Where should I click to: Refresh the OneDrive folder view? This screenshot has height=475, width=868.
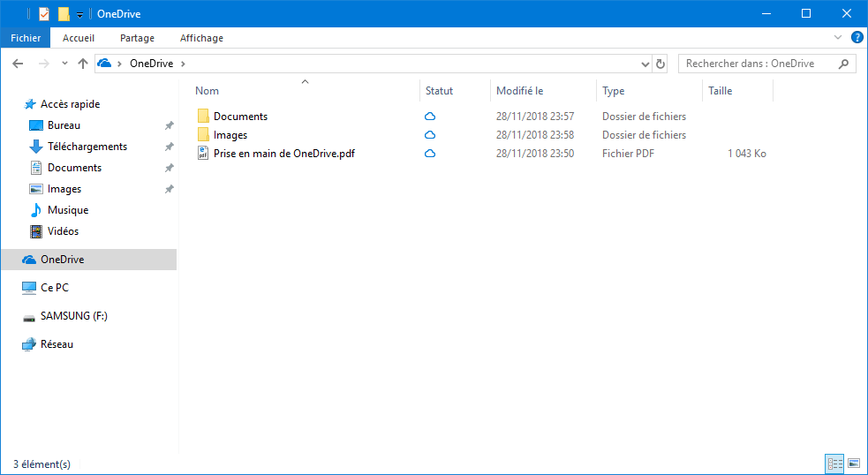pyautogui.click(x=660, y=64)
